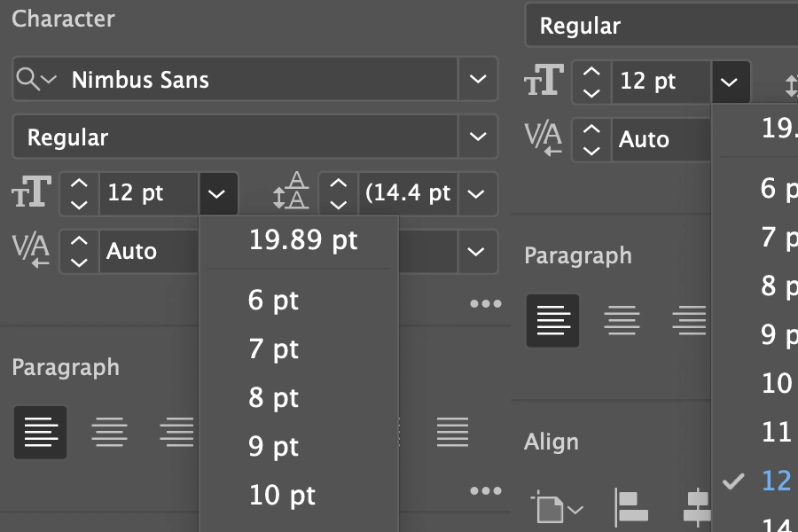Toggle Align center paragraph icon above Align heading
This screenshot has width=798, height=532.
tap(622, 321)
